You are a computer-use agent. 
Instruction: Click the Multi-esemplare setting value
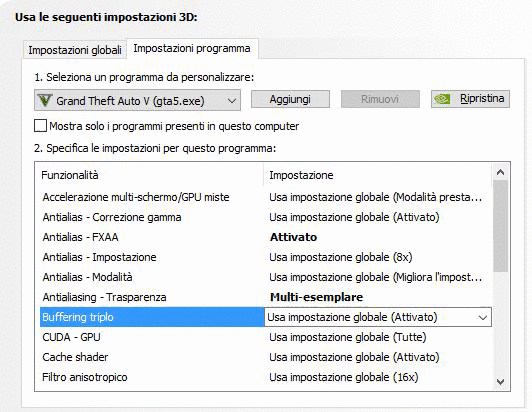pyautogui.click(x=316, y=297)
